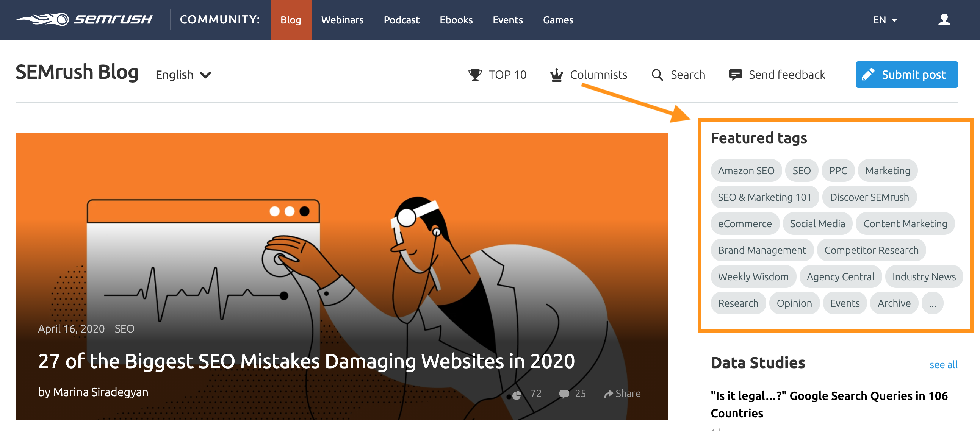Image resolution: width=980 pixels, height=431 pixels.
Task: Choose the eCommerce tag
Action: click(745, 224)
